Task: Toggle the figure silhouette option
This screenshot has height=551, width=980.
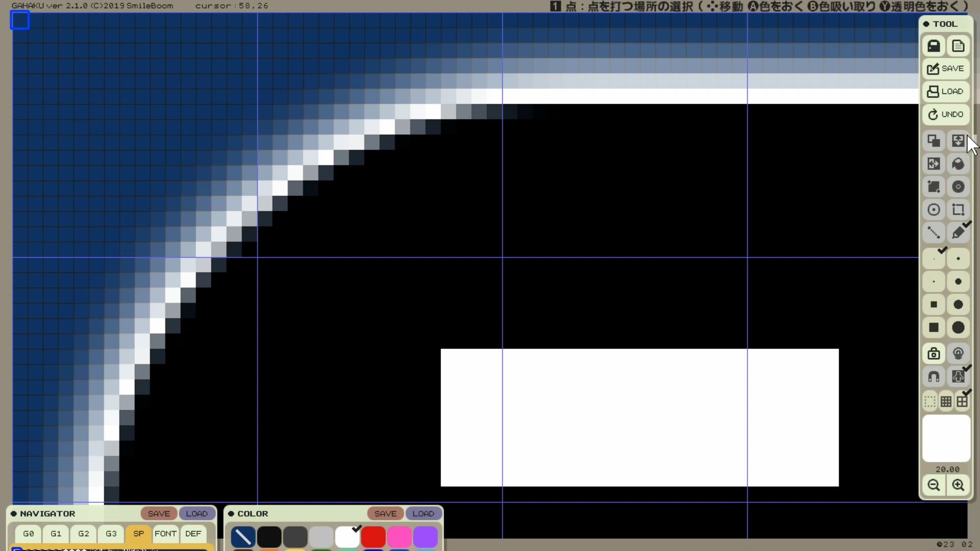Action: 958,377
